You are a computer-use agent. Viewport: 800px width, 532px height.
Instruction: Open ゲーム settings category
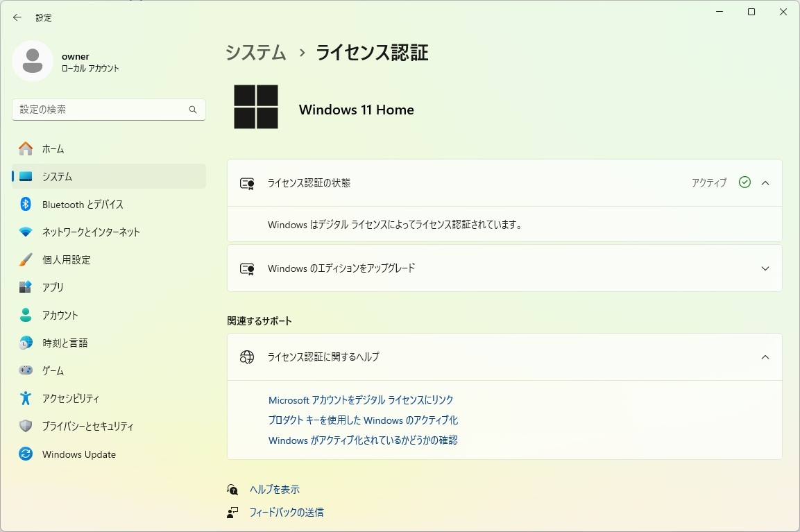[109, 370]
